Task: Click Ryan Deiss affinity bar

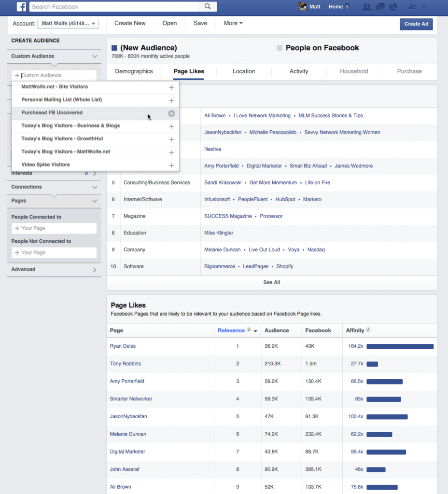Action: coord(400,346)
